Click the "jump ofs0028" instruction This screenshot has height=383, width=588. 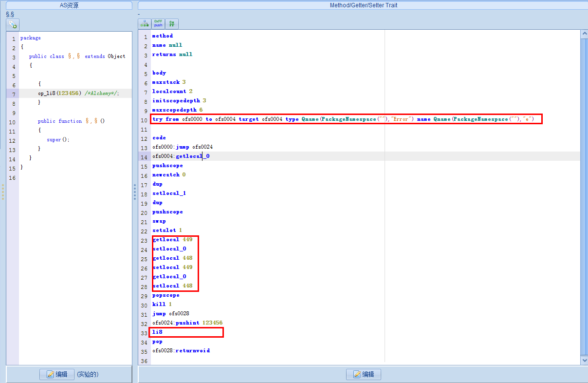point(171,314)
